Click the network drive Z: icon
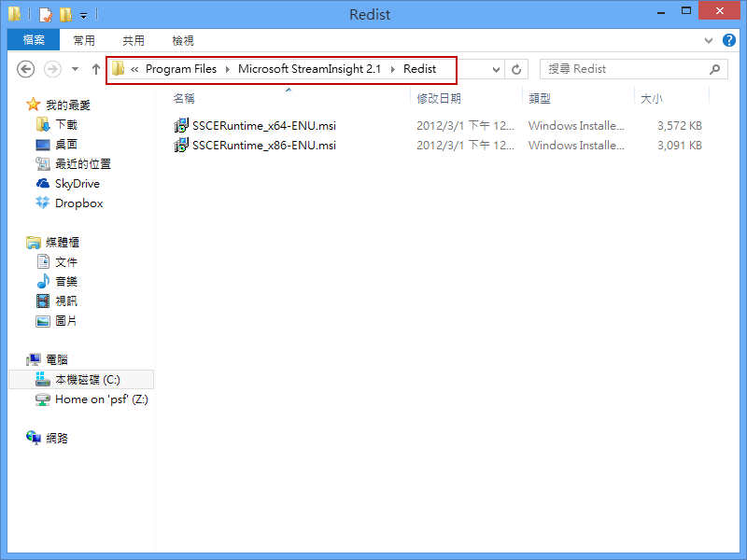 click(x=43, y=399)
